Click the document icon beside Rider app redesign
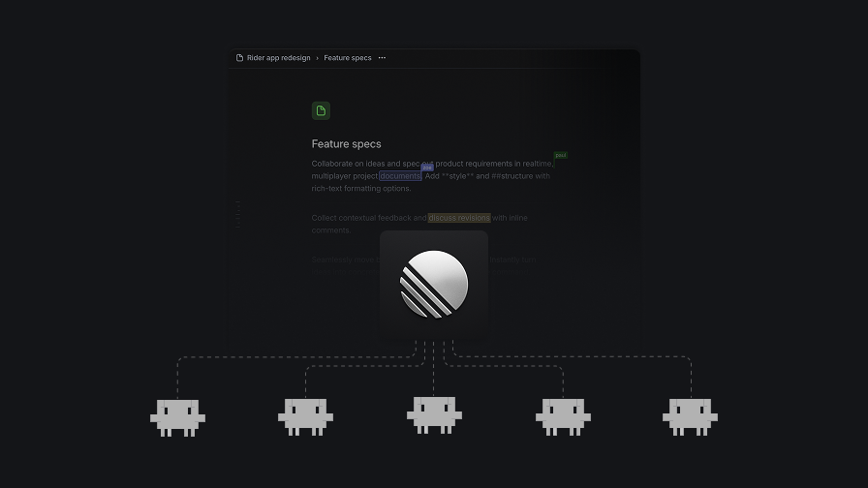Image resolution: width=868 pixels, height=488 pixels. (239, 57)
